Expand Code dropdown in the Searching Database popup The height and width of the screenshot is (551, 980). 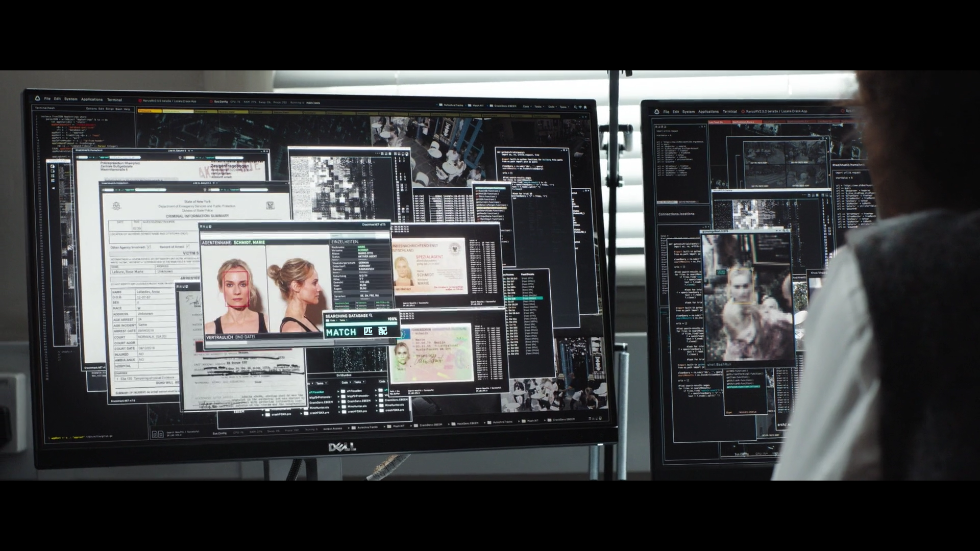pos(333,320)
